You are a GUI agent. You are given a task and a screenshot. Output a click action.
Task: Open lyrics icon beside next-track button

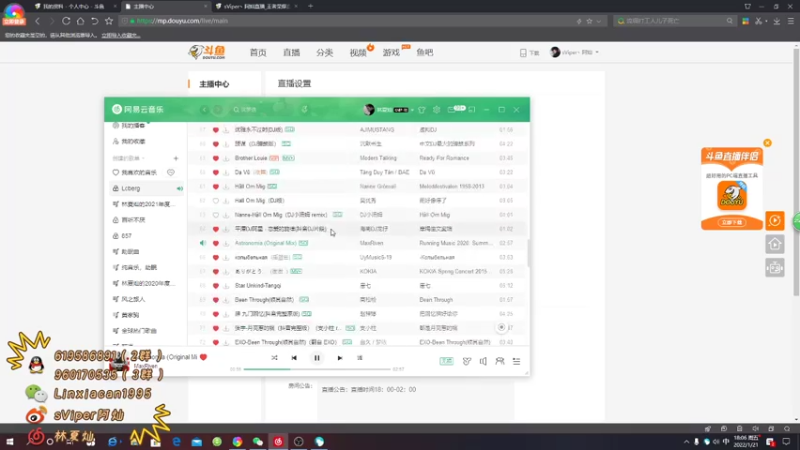[x=360, y=358]
